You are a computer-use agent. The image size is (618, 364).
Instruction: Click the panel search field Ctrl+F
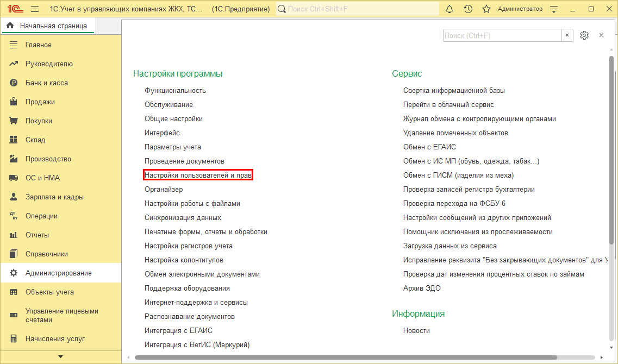502,35
